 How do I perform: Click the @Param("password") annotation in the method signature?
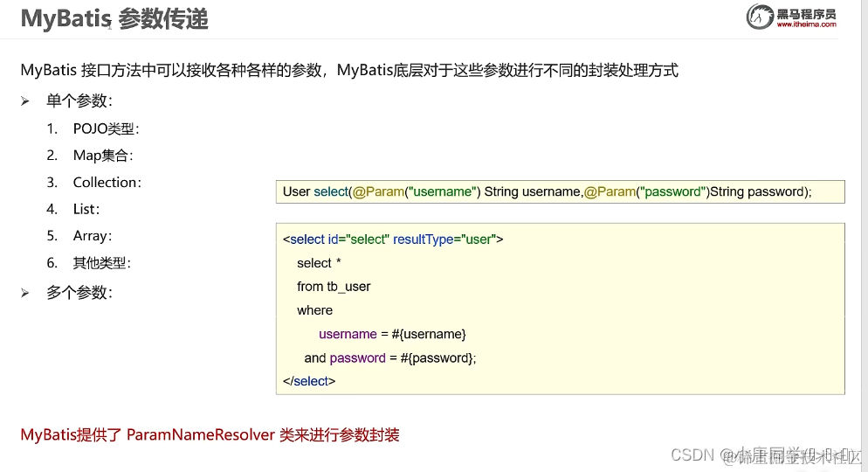pyautogui.click(x=646, y=191)
